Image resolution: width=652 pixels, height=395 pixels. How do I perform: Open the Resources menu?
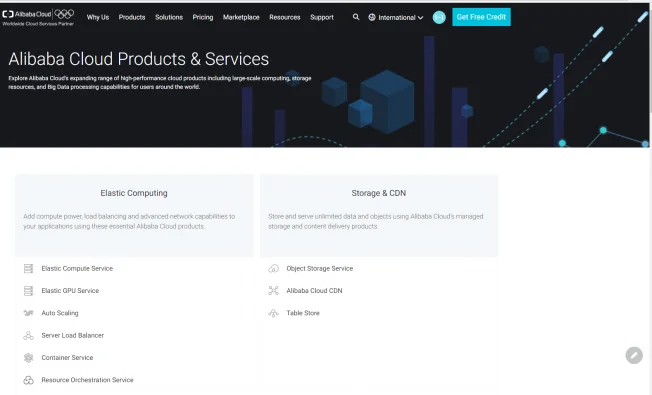(285, 17)
